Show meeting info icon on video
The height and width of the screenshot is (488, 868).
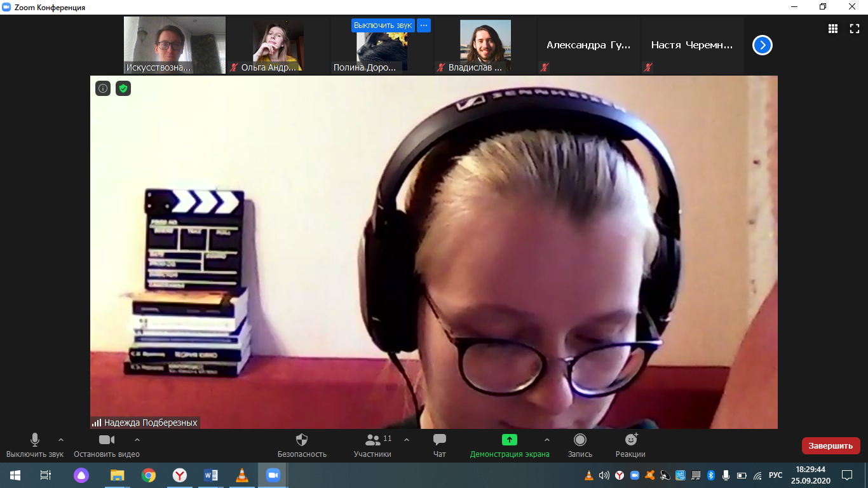103,88
